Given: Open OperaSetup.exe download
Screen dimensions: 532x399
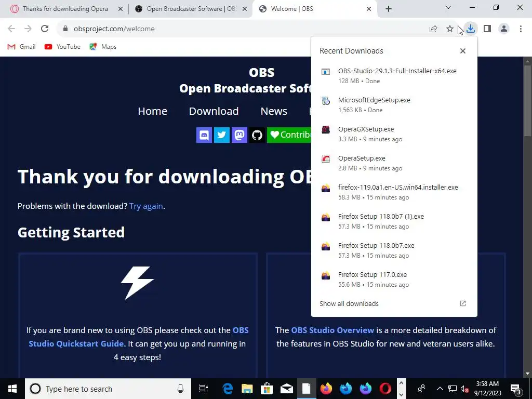Looking at the screenshot, I should click(x=394, y=163).
